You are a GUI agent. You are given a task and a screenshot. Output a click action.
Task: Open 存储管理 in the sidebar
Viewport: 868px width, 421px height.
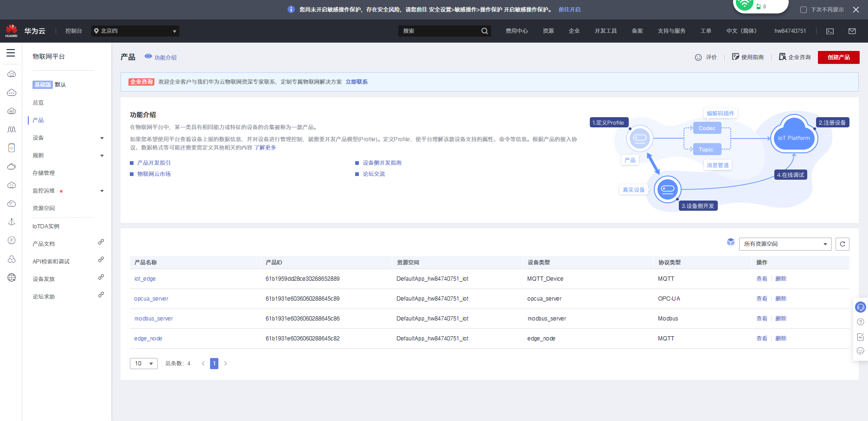(44, 173)
